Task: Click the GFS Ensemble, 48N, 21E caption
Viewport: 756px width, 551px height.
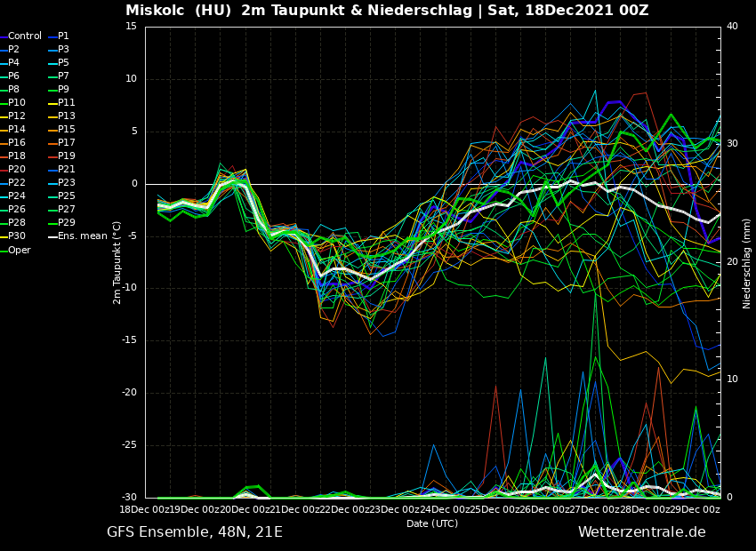Action: coord(195,532)
